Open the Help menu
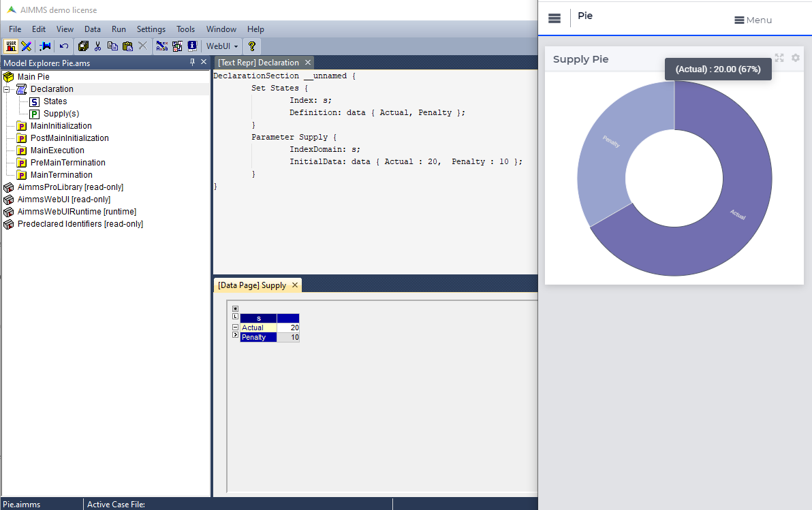Screen dimensions: 812x510 coord(255,29)
